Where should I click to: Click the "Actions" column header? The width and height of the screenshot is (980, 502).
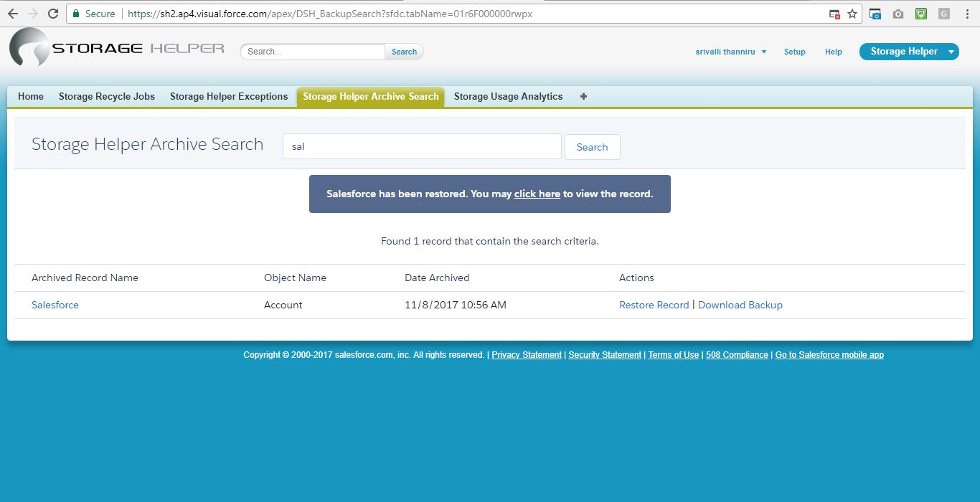point(636,278)
